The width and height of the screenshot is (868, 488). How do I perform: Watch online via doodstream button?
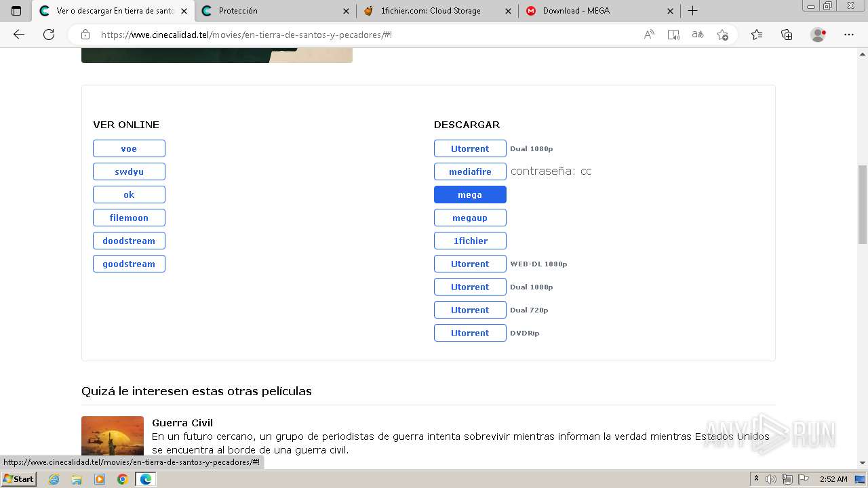coord(129,241)
